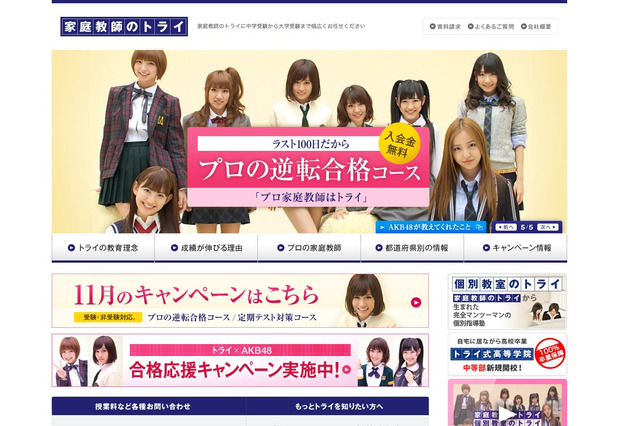Click the red 100% 卒業保証 badge

pos(550,353)
